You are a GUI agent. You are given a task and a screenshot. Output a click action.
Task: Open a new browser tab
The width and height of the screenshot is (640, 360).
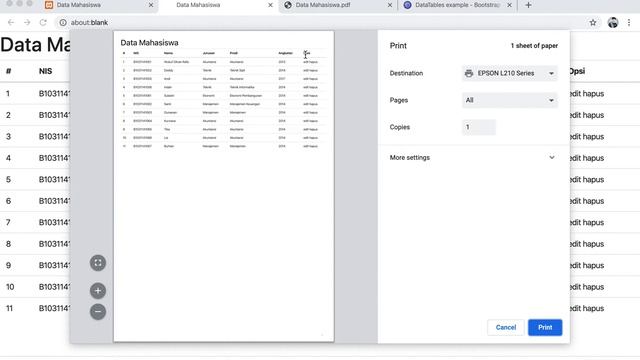[528, 5]
